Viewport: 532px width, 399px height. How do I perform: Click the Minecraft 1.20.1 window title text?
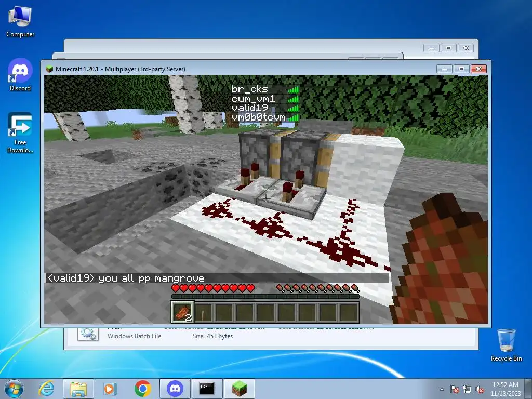(121, 69)
